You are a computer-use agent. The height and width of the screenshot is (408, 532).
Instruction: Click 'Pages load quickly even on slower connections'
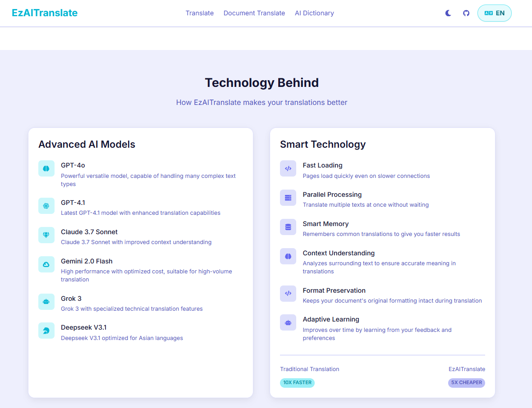click(x=366, y=176)
